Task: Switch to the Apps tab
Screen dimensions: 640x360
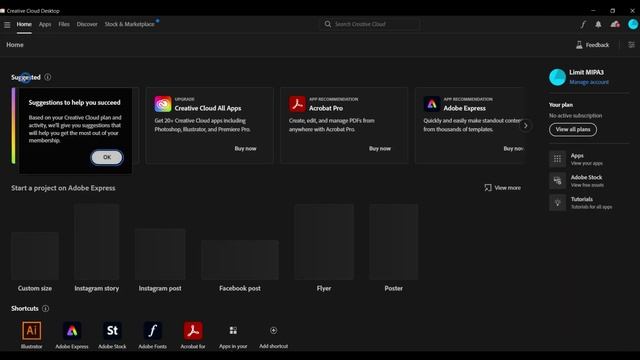Action: [45, 24]
